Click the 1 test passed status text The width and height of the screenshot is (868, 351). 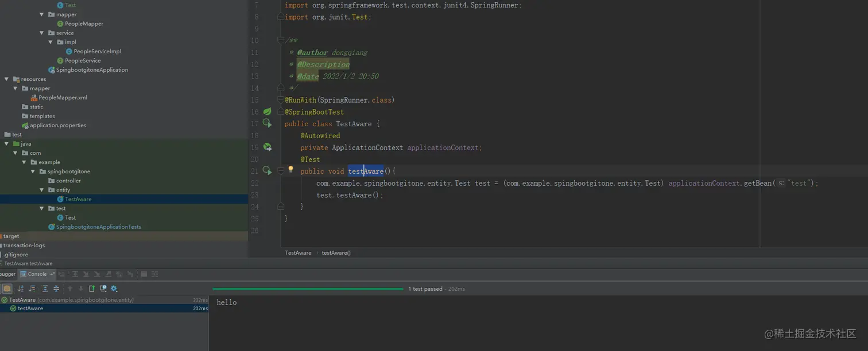tap(425, 288)
